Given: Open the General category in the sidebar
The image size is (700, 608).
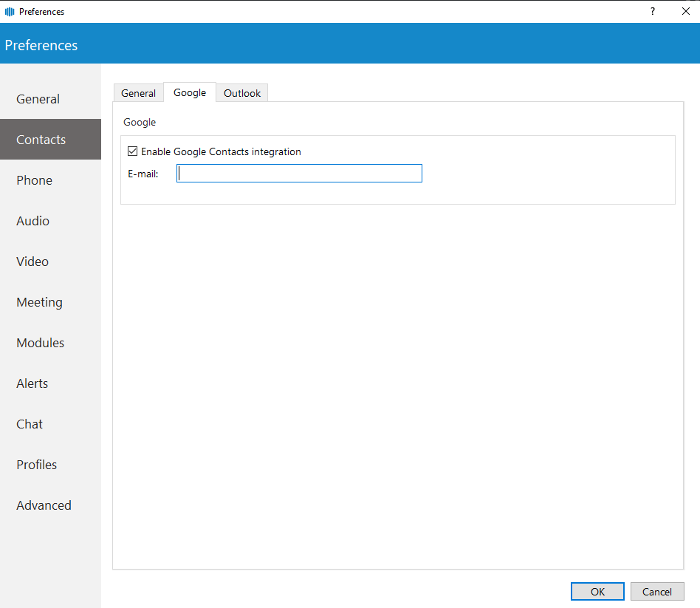Looking at the screenshot, I should 38,99.
